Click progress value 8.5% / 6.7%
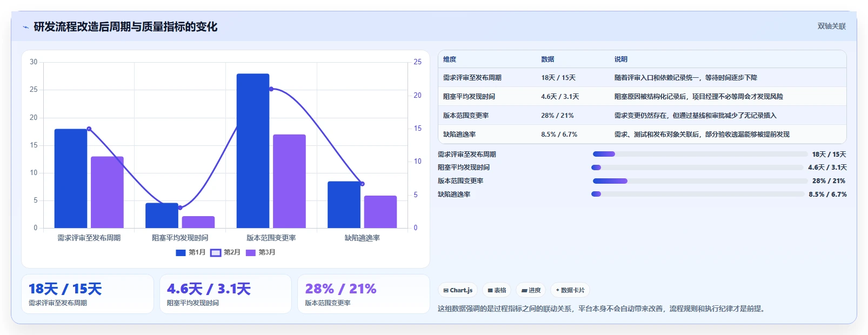This screenshot has width=868, height=335. (827, 195)
